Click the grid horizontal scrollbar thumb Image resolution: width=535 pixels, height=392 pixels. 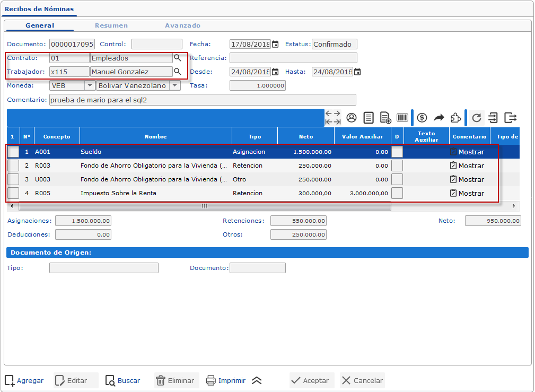pyautogui.click(x=204, y=206)
